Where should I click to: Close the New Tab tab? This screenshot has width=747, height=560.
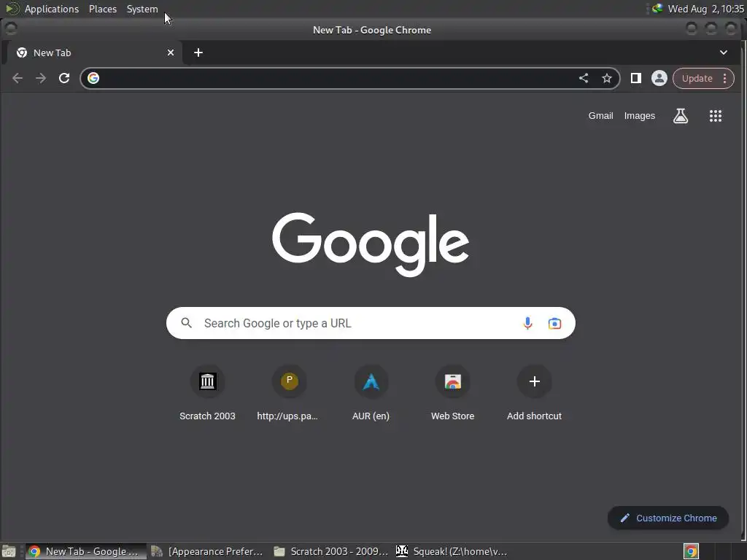tap(171, 52)
